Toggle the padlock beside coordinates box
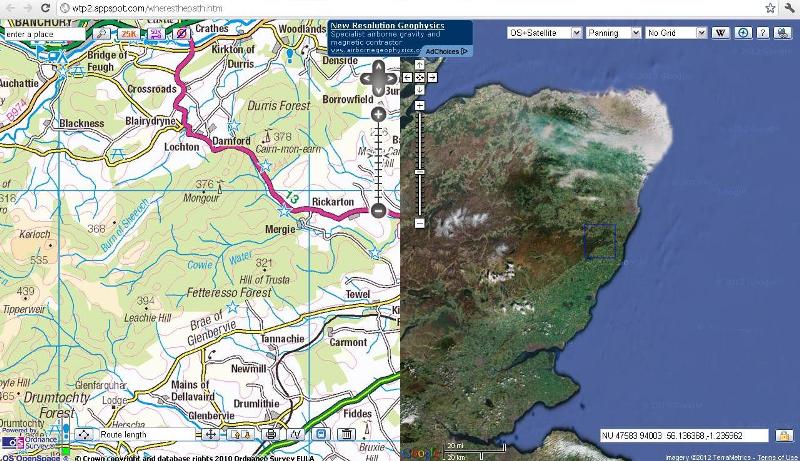The image size is (800, 461). (x=783, y=436)
